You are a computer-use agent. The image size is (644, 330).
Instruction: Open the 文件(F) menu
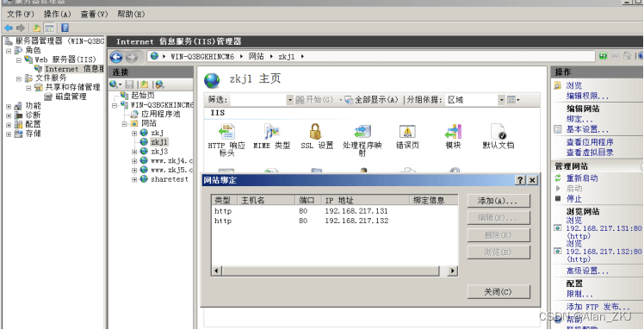[x=20, y=15]
